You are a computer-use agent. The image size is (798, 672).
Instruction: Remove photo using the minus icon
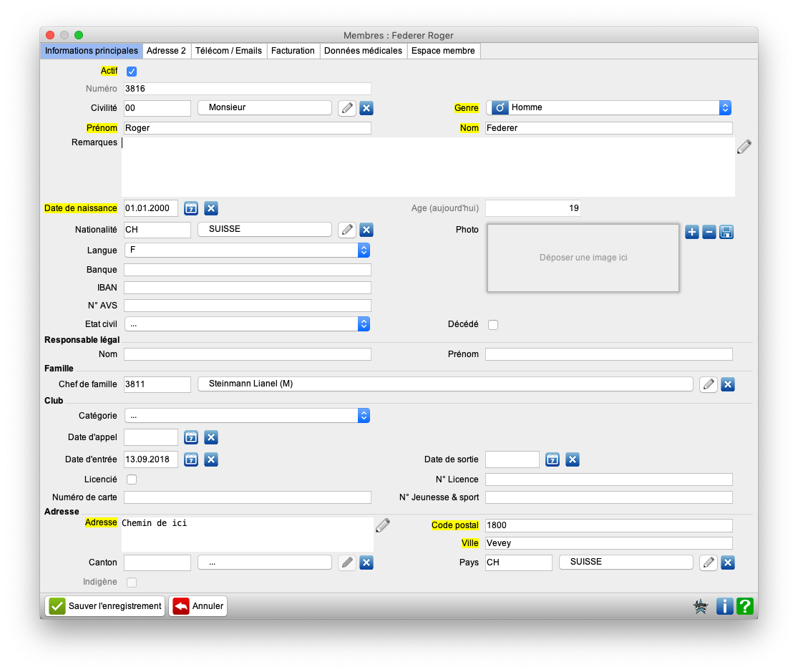pyautogui.click(x=709, y=232)
